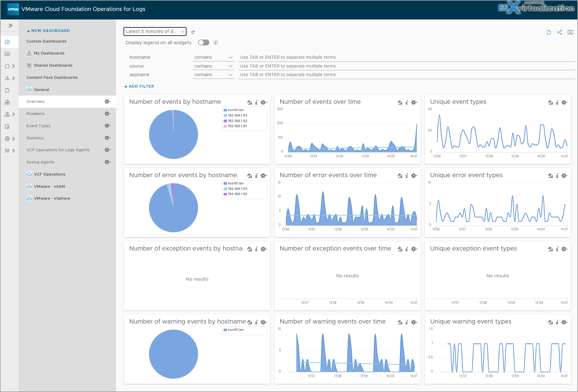
Task: Open settings of Unique warning event types
Action: pos(565,322)
